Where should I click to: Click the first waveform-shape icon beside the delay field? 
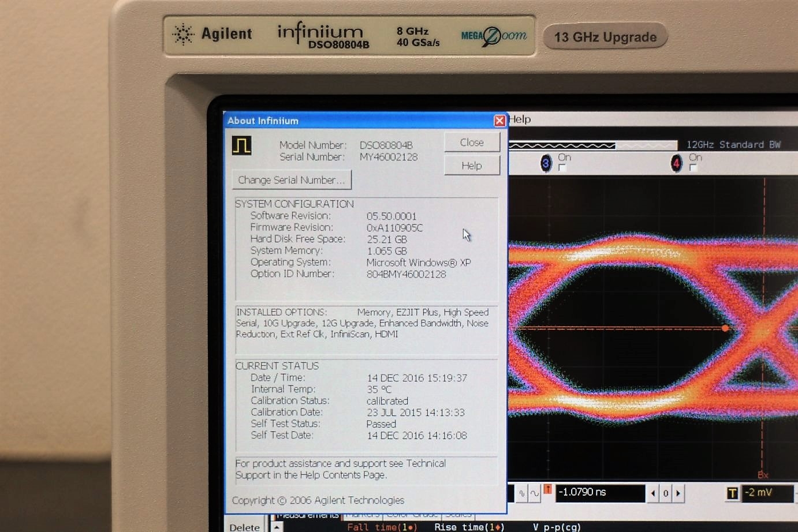tap(521, 493)
